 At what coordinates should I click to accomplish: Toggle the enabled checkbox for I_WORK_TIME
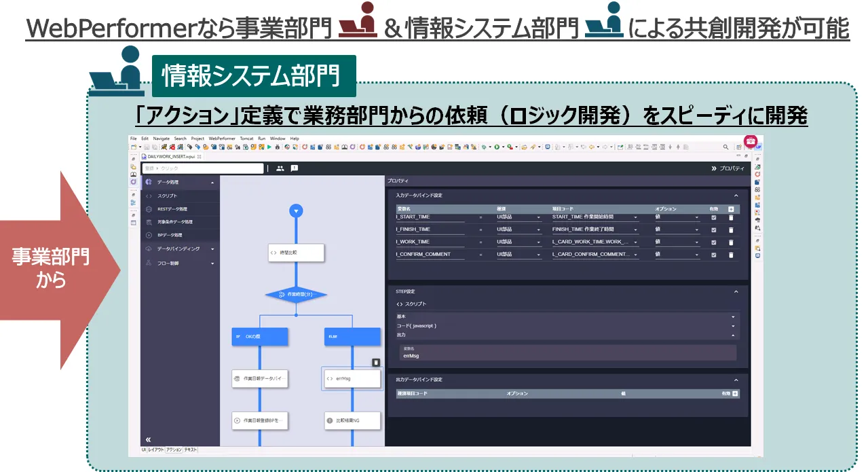tap(713, 242)
